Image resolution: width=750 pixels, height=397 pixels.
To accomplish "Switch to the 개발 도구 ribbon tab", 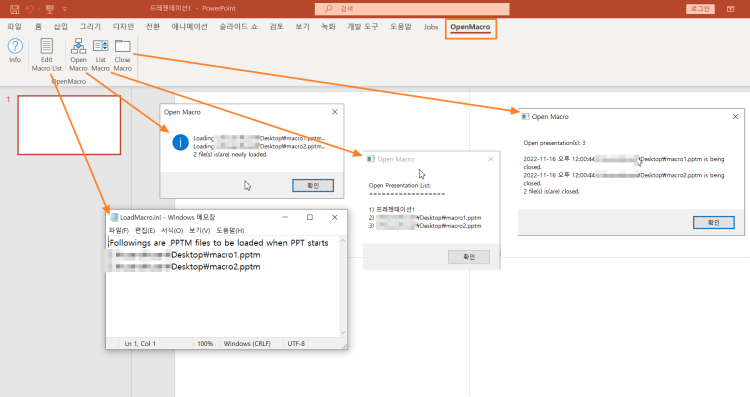I will tap(363, 27).
